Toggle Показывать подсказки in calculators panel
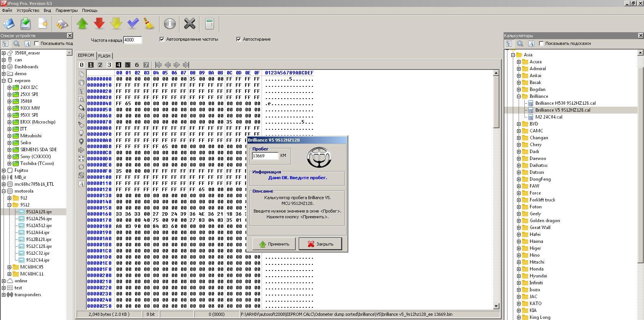The image size is (644, 320). [x=541, y=43]
